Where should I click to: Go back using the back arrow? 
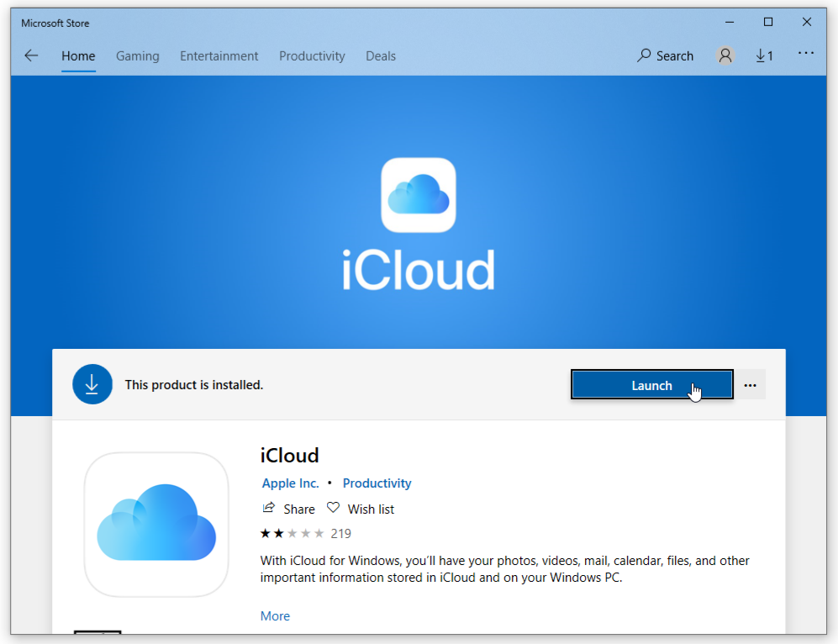click(32, 55)
